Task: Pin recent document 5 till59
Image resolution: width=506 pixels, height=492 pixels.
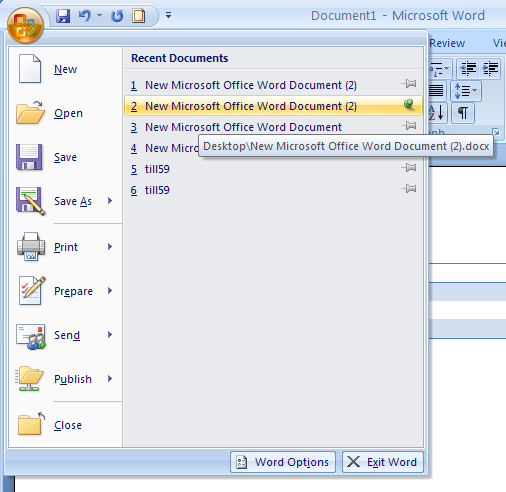Action: (x=409, y=167)
